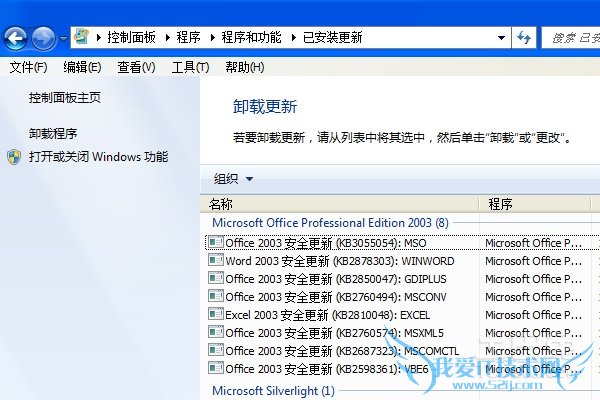Click update icon of KB2810048 EXCEL row
The width and height of the screenshot is (600, 400).
point(216,314)
